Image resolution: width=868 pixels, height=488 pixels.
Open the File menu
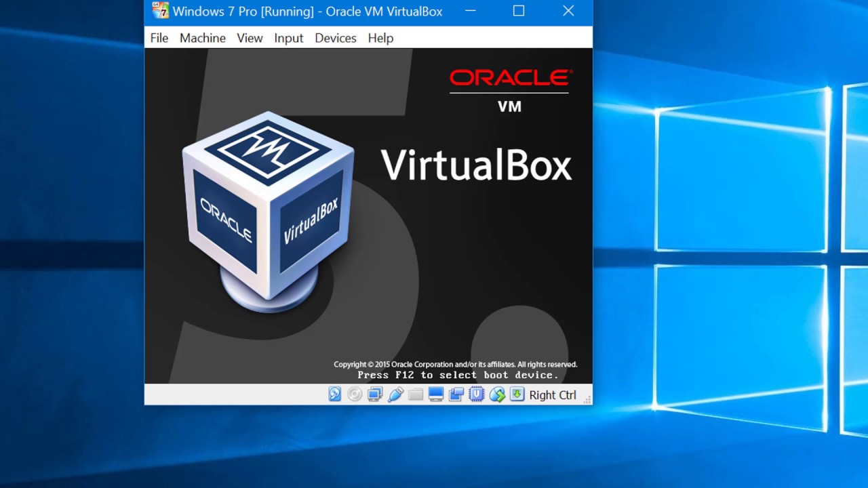coord(159,38)
